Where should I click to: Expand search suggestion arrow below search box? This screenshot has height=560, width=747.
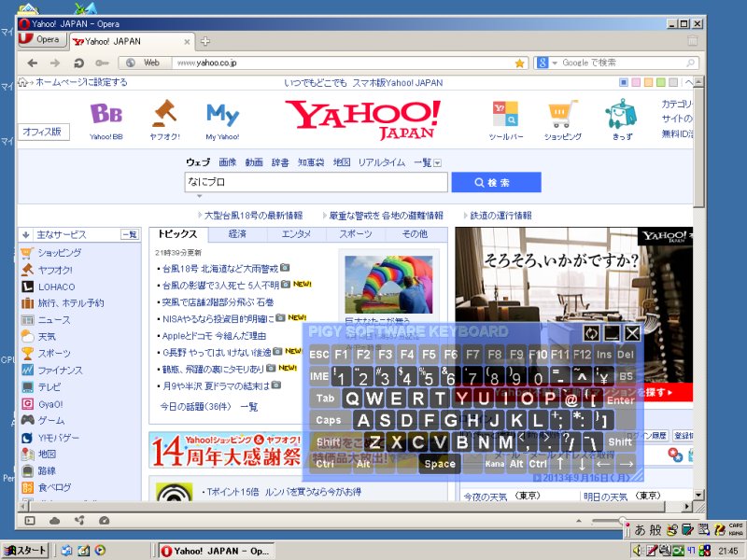(200, 196)
